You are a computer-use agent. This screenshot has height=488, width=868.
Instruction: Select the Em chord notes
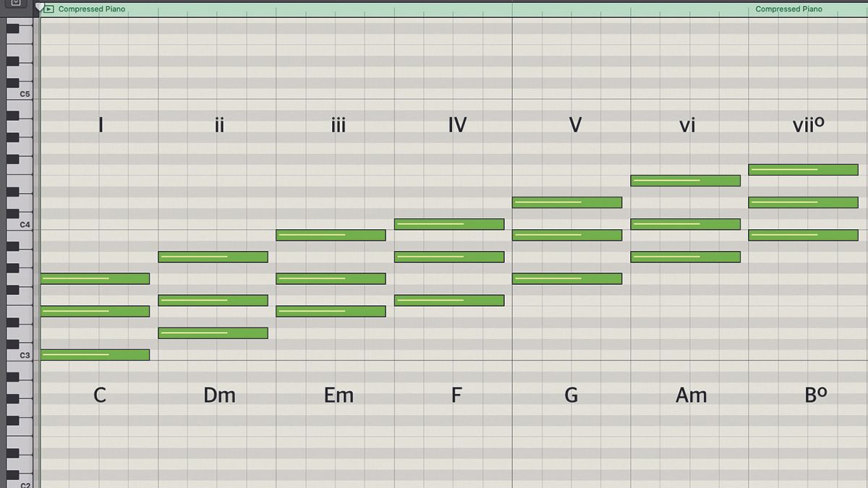(x=331, y=278)
